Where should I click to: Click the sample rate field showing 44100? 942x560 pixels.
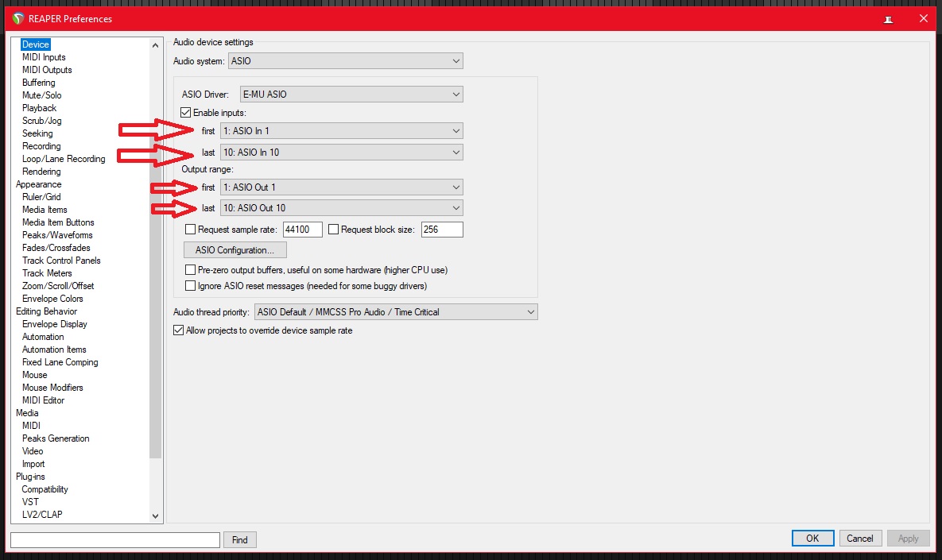(303, 230)
